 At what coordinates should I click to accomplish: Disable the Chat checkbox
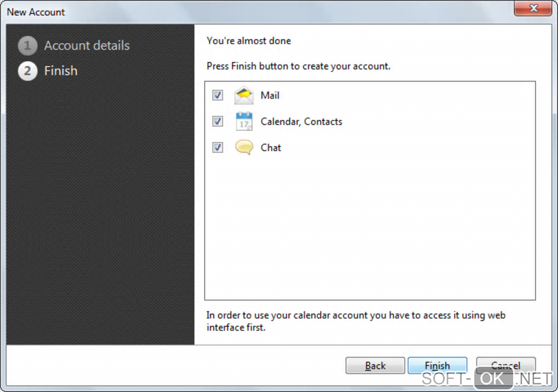[218, 148]
